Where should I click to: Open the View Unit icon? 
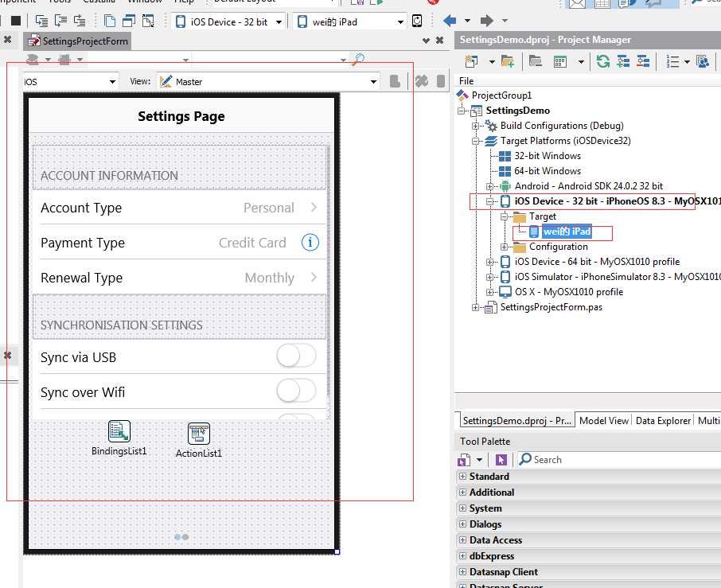tap(110, 21)
